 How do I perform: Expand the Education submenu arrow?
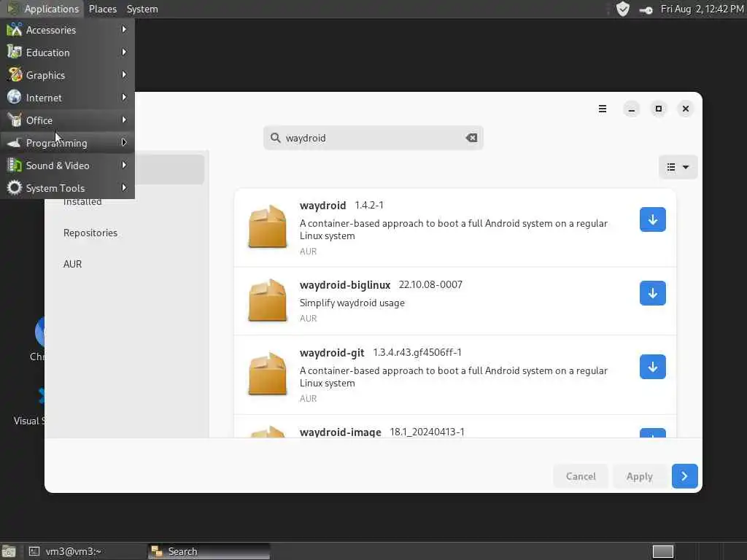click(124, 52)
